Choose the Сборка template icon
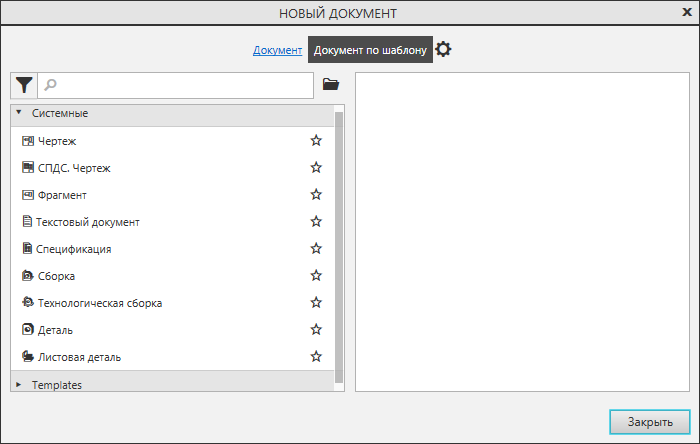 [28, 276]
